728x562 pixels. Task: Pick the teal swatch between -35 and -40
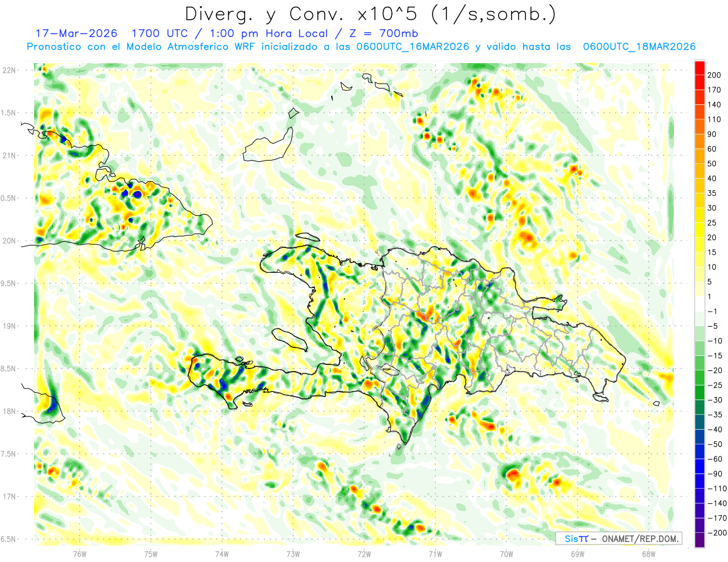click(699, 422)
